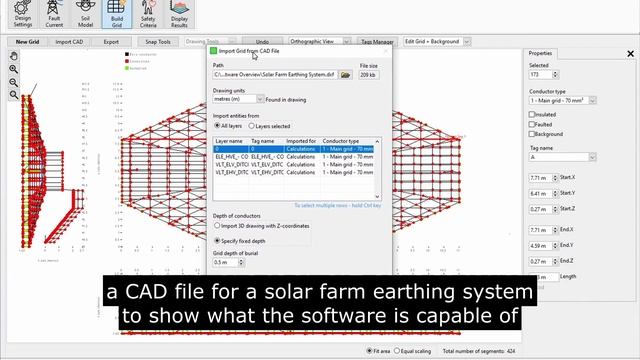Open the Display Results module
640x360 pixels.
point(180,14)
